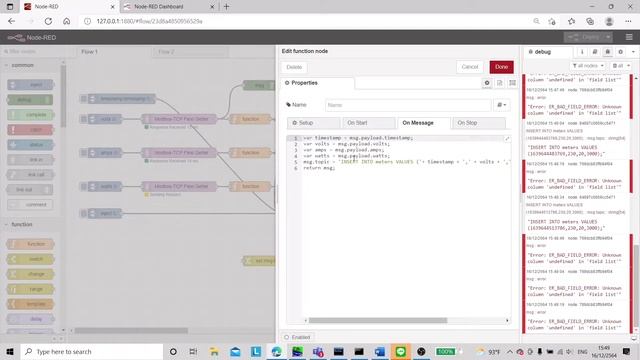Select the catch node in palette
The height and width of the screenshot is (360, 640).
(x=30, y=130)
